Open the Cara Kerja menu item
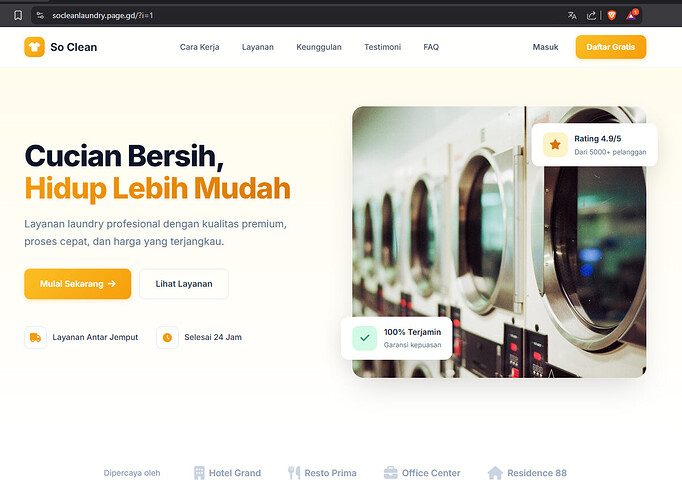 [200, 47]
